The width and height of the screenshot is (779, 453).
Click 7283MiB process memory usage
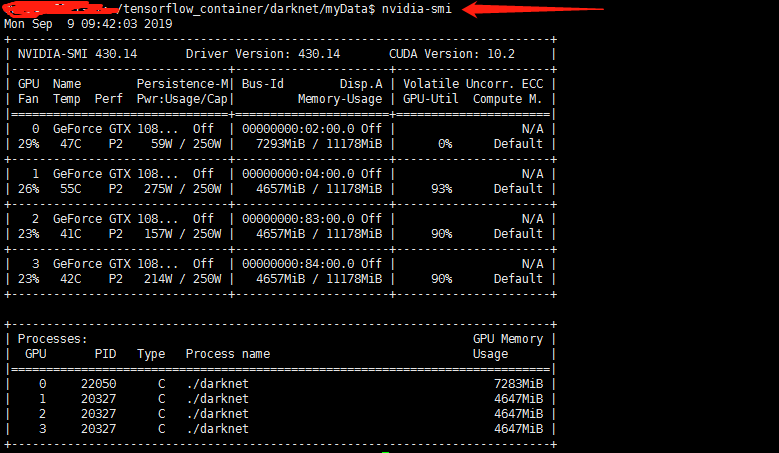(518, 383)
